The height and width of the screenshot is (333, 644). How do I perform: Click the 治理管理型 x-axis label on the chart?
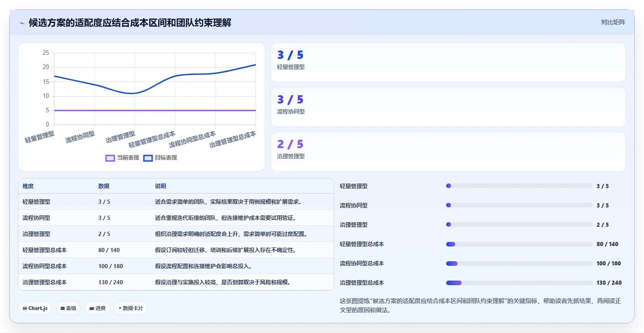[120, 137]
